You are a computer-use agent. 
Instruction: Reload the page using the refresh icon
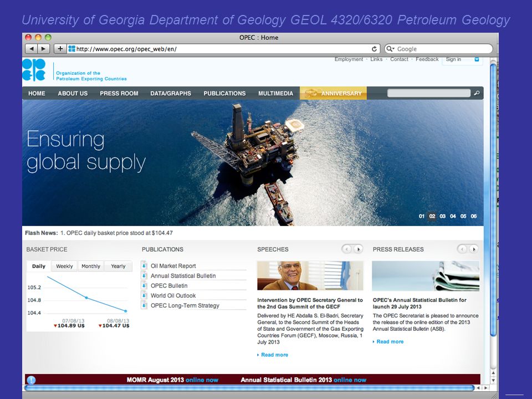point(374,49)
